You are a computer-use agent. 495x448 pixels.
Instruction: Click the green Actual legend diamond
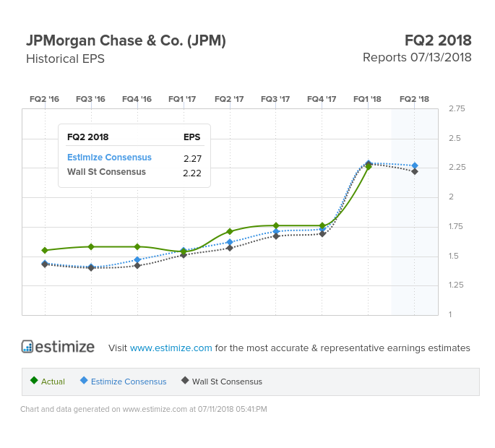(x=34, y=380)
